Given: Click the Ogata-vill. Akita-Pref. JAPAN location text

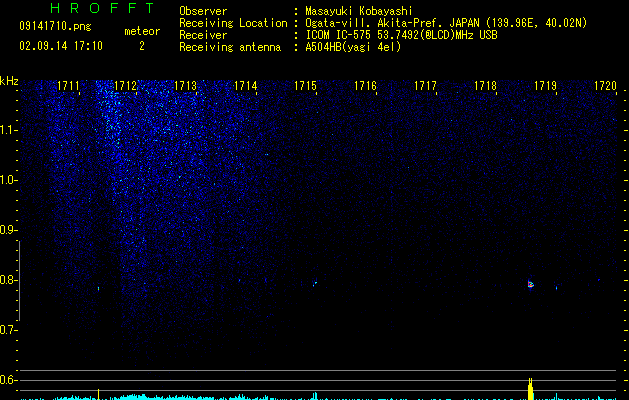Looking at the screenshot, I should (446, 23).
